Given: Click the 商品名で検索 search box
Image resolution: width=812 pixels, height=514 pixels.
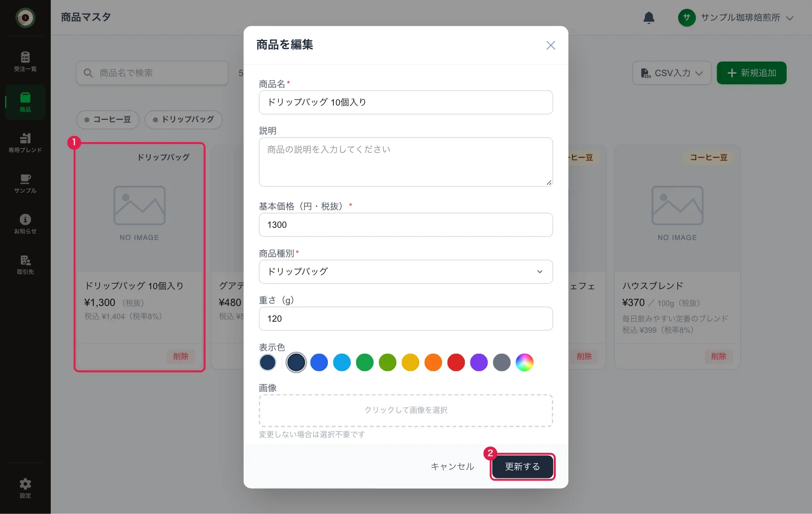Looking at the screenshot, I should (152, 73).
